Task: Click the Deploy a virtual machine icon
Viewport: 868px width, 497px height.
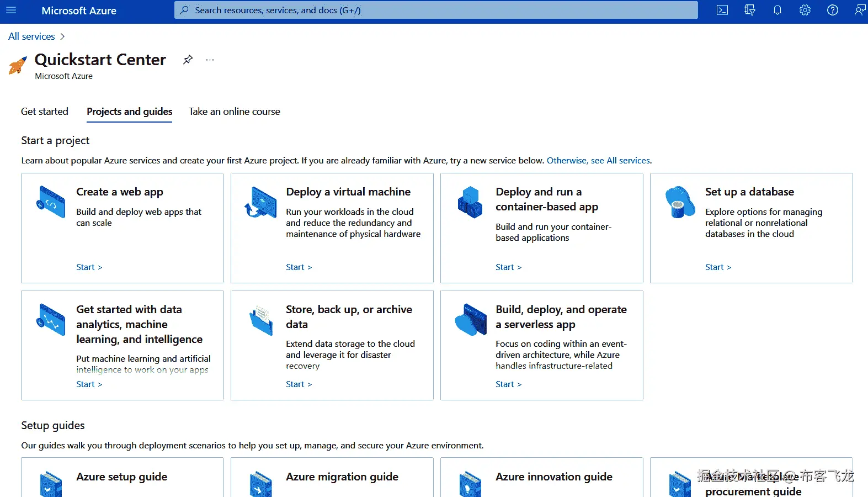Action: click(260, 202)
